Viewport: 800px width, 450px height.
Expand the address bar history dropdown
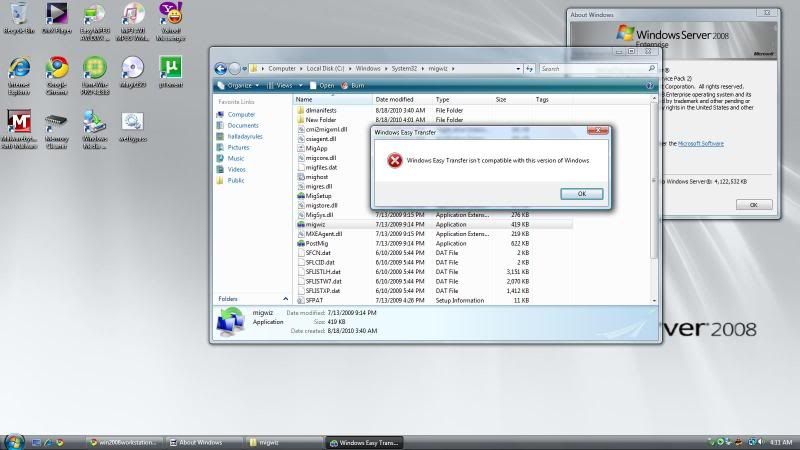click(518, 68)
